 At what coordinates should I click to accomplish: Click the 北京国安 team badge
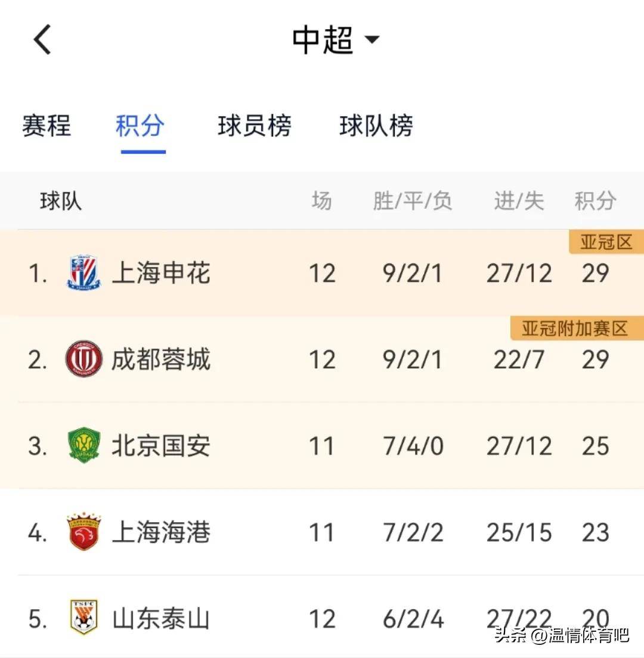tap(84, 445)
